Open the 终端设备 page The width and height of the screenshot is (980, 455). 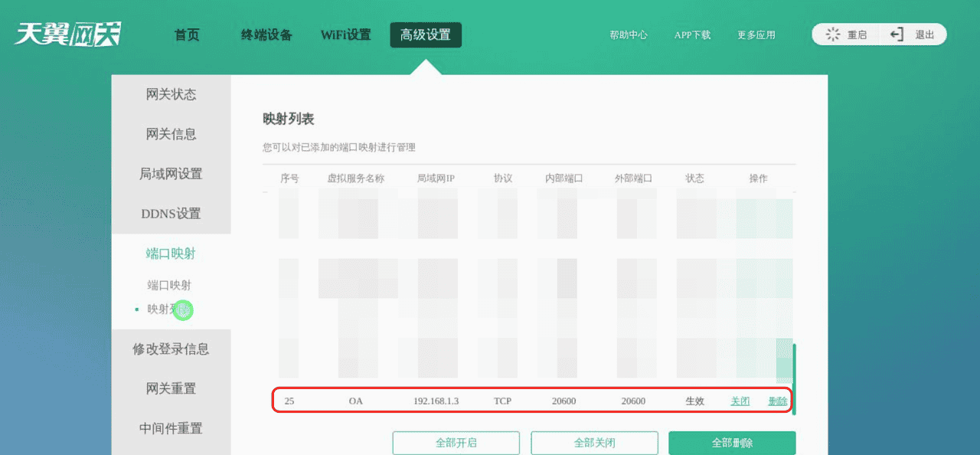[x=266, y=34]
